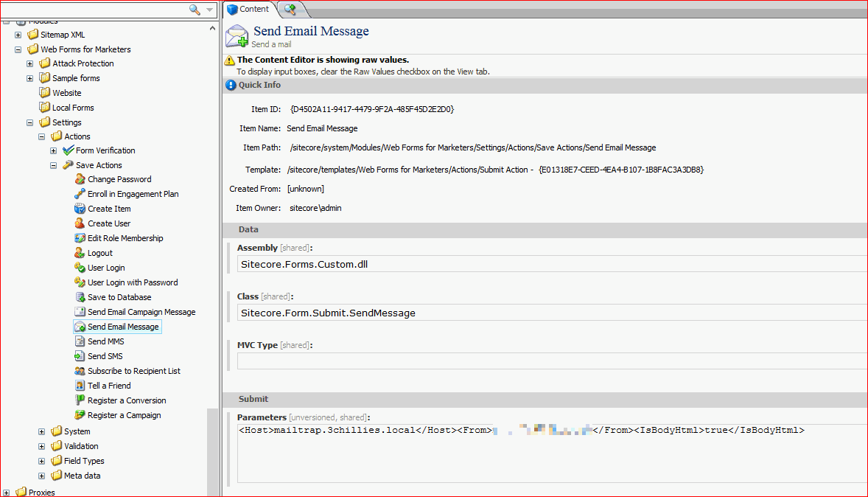Select the Meta data tree item label

pos(82,476)
